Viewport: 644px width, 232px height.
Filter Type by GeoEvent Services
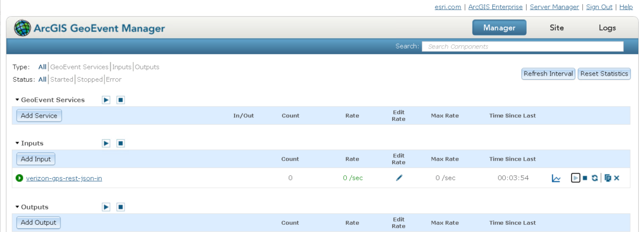click(80, 67)
